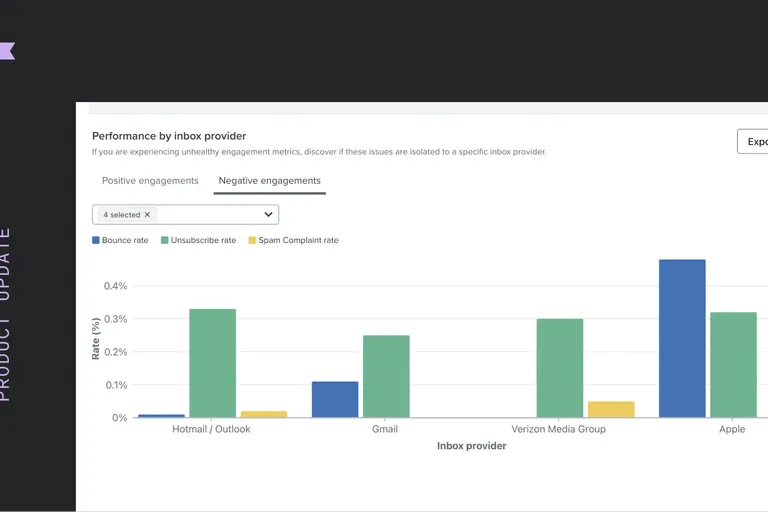This screenshot has width=768, height=512.
Task: Click the Hotmail / Outlook axis label
Action: point(211,429)
